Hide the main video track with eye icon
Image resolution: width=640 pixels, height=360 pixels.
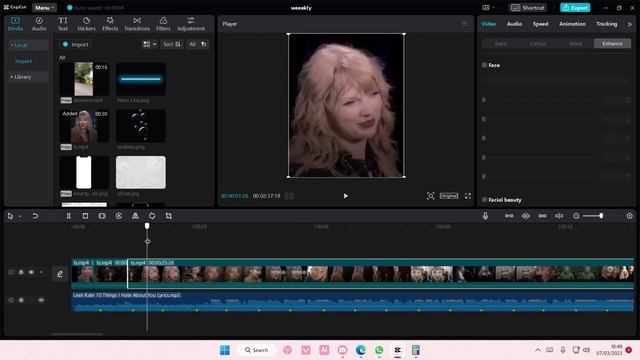(31, 272)
